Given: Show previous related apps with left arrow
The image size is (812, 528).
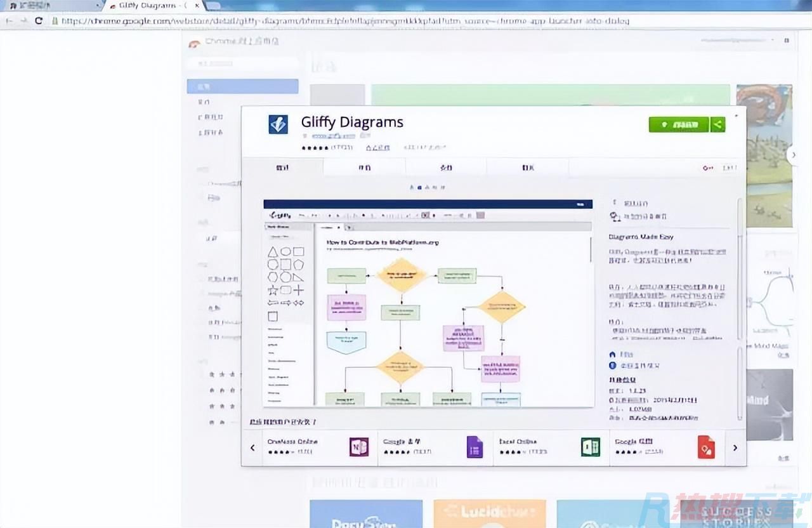Looking at the screenshot, I should pos(252,447).
